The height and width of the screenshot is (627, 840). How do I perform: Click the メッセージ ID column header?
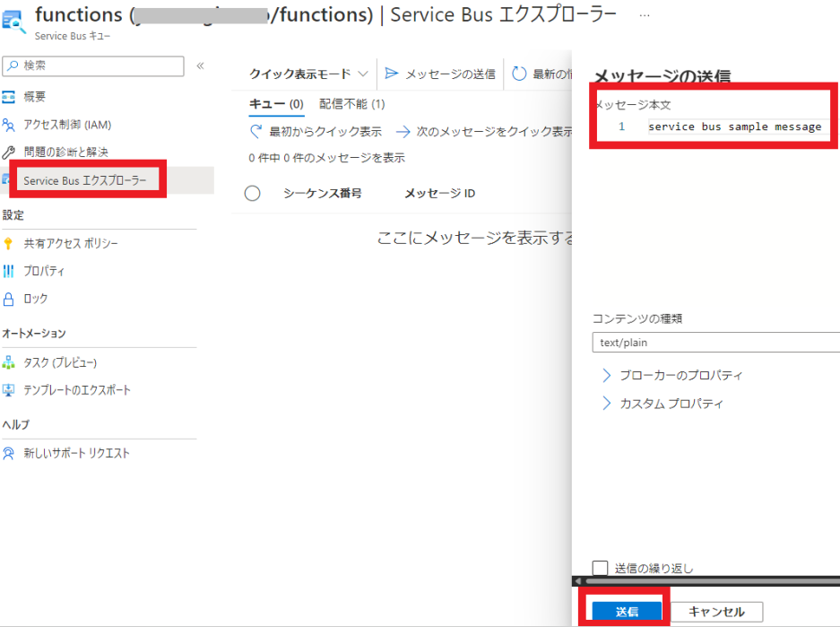click(440, 193)
